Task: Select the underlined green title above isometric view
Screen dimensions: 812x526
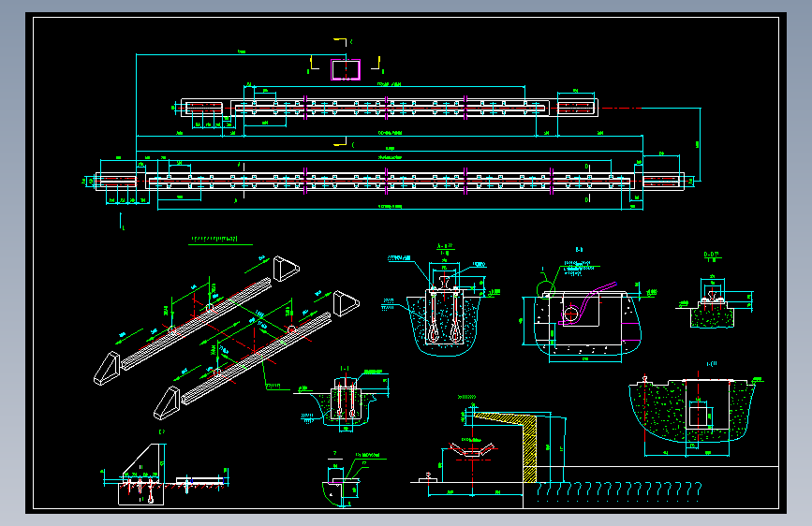Action: click(220, 240)
